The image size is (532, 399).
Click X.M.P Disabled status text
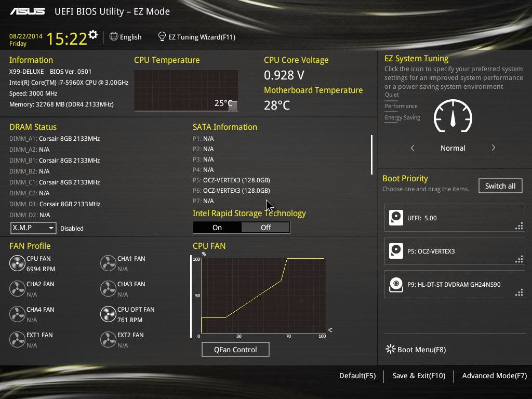72,229
